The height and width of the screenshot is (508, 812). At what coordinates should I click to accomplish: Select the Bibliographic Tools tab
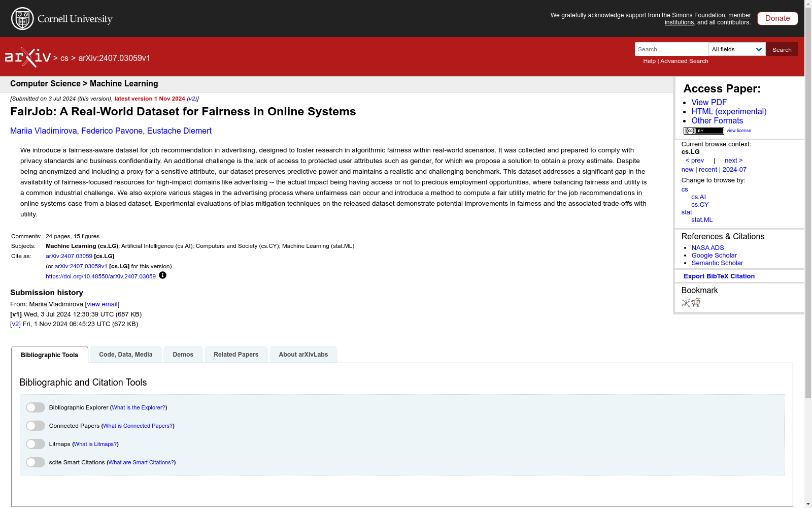coord(50,355)
